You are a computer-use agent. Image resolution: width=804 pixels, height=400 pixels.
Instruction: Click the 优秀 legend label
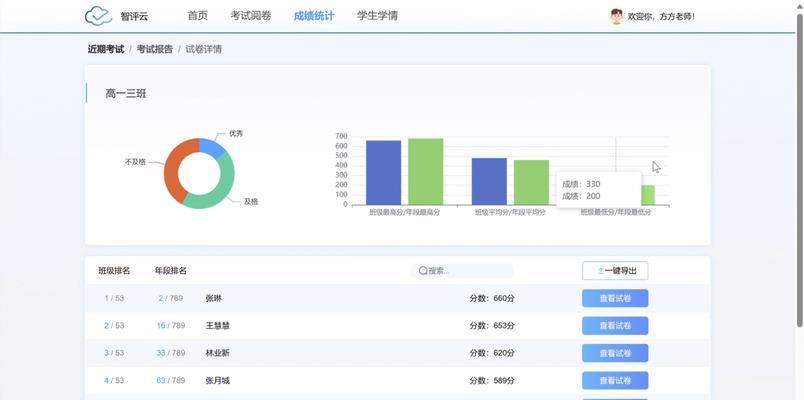tap(236, 133)
